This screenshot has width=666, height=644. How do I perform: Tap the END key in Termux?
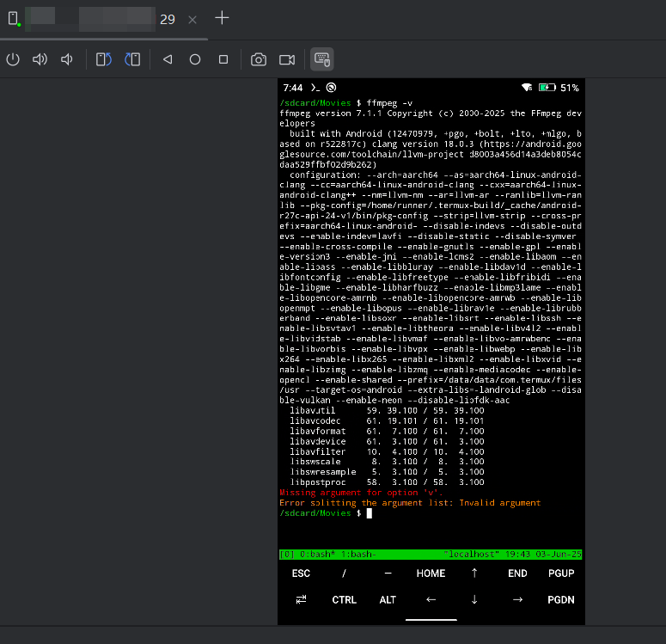[517, 573]
